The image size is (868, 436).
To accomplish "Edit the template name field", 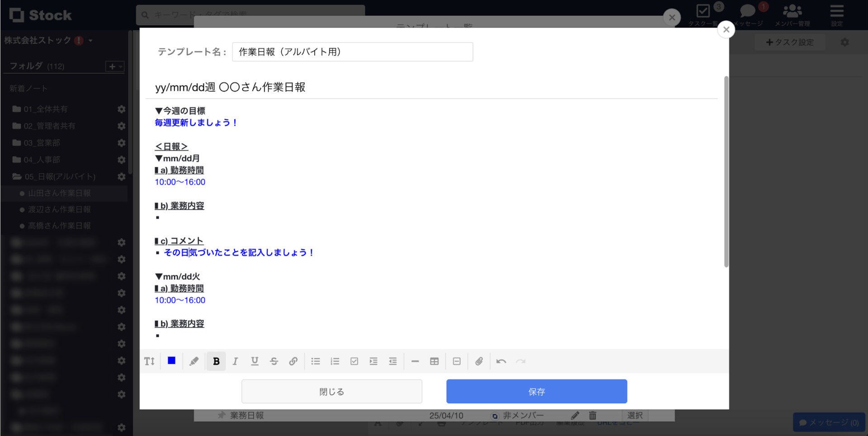I will [x=353, y=52].
